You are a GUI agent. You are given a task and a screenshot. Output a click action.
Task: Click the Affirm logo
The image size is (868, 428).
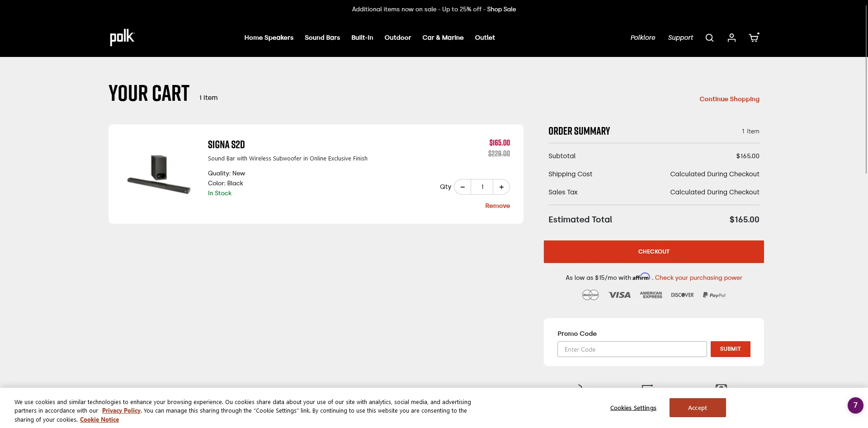pos(641,277)
